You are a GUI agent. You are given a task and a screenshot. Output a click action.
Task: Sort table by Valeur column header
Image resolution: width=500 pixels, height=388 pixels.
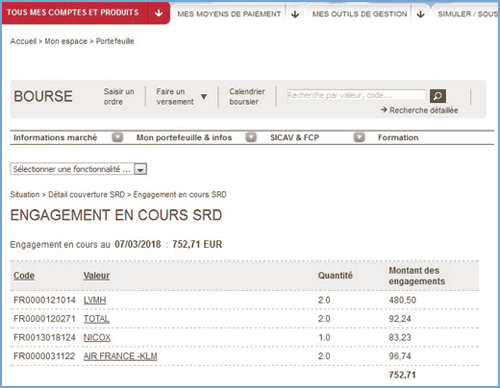97,276
